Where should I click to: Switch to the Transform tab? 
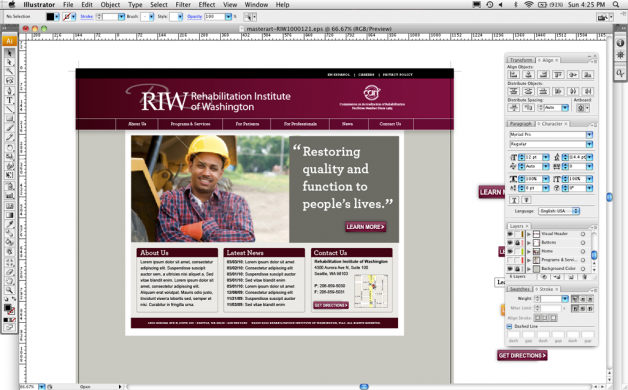pyautogui.click(x=521, y=60)
